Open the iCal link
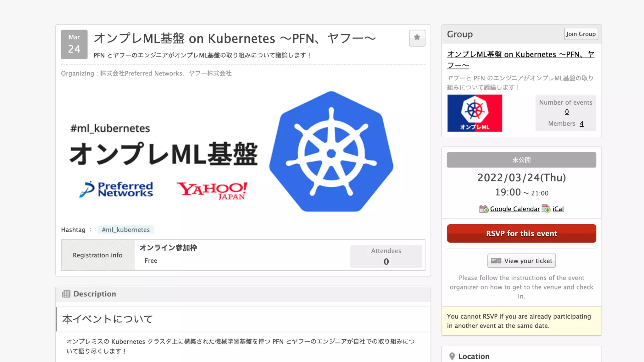644x362 pixels. pos(558,209)
